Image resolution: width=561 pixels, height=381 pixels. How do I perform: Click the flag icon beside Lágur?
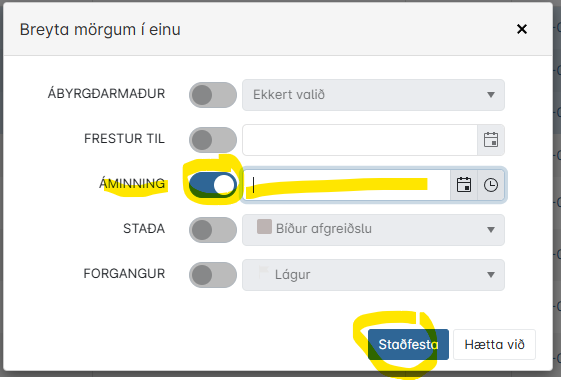[x=264, y=273]
